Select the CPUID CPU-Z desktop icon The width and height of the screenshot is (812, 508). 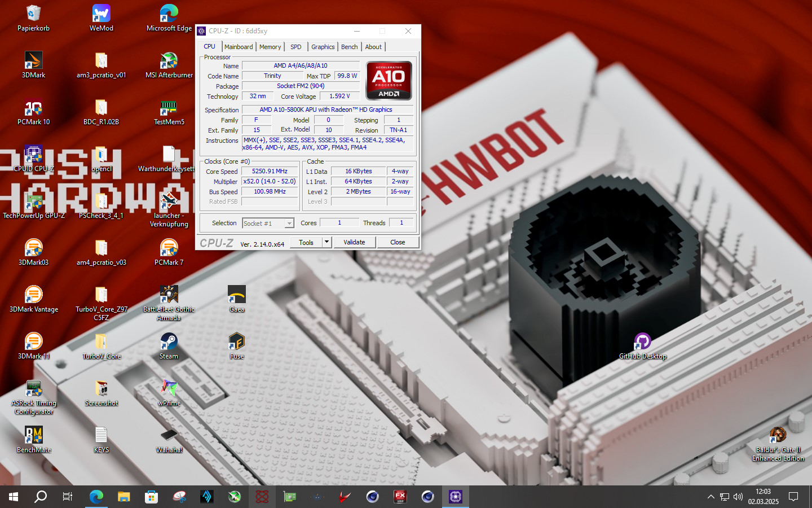pyautogui.click(x=33, y=159)
